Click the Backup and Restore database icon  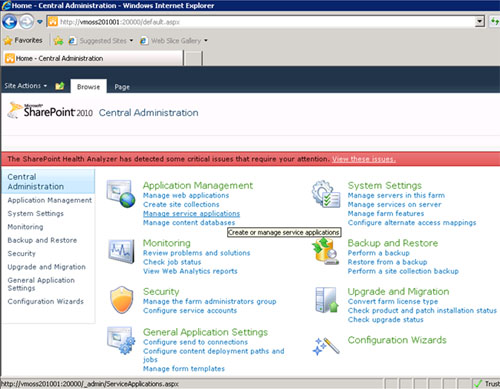(x=326, y=251)
